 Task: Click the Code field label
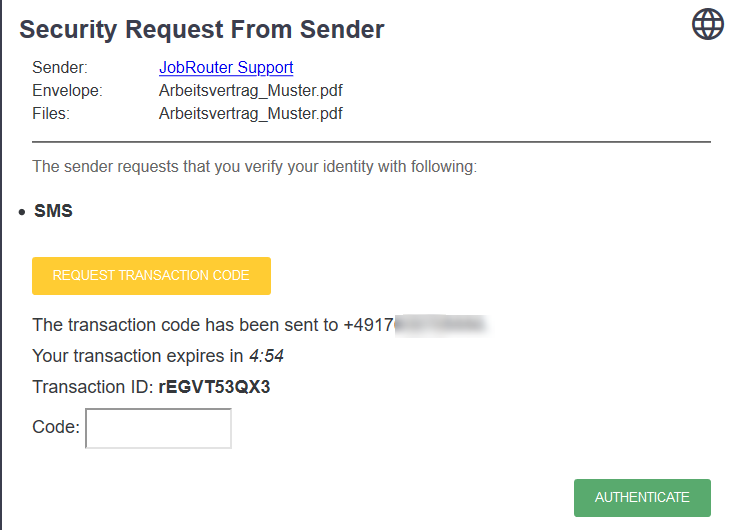[x=55, y=427]
